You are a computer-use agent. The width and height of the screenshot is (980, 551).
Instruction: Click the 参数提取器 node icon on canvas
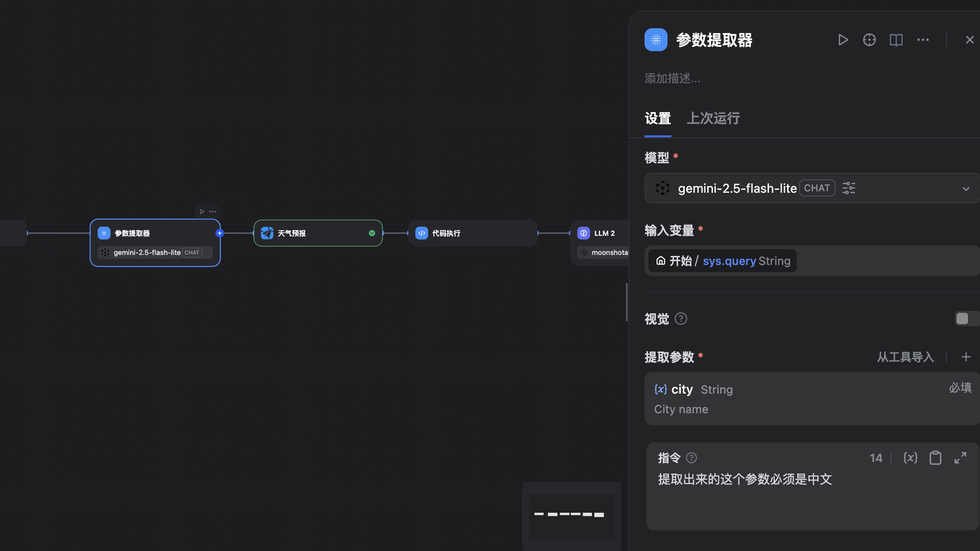104,233
